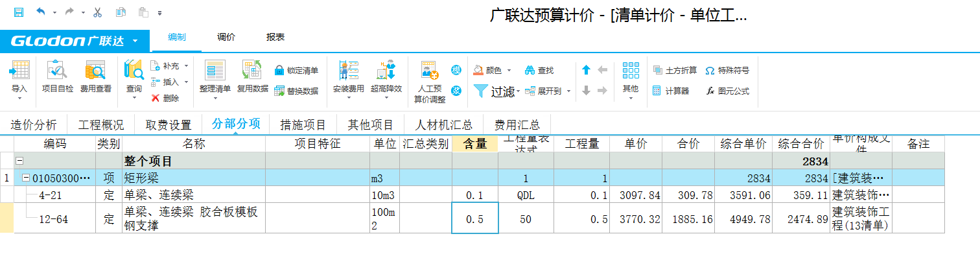This screenshot has height=271, width=980.
Task: Click the grey move-down arrow
Action: pyautogui.click(x=587, y=91)
